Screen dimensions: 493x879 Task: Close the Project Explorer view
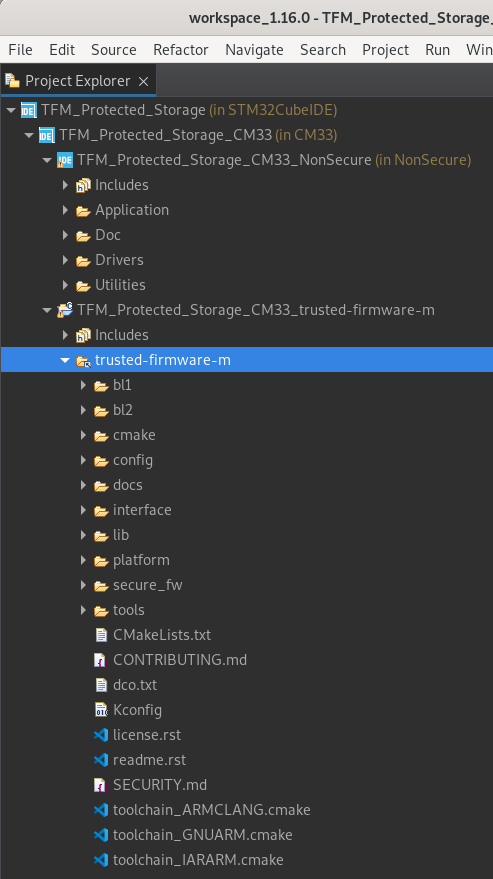tap(144, 81)
